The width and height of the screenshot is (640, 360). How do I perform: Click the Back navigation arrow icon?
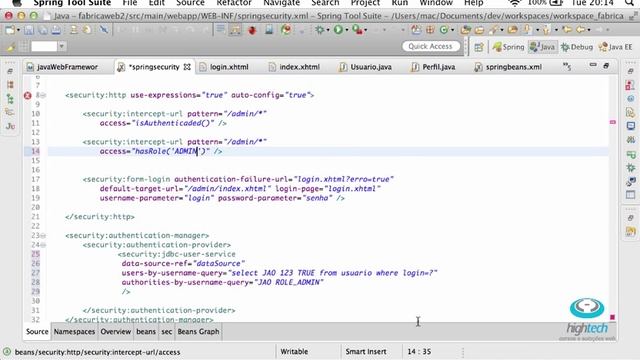580,30
